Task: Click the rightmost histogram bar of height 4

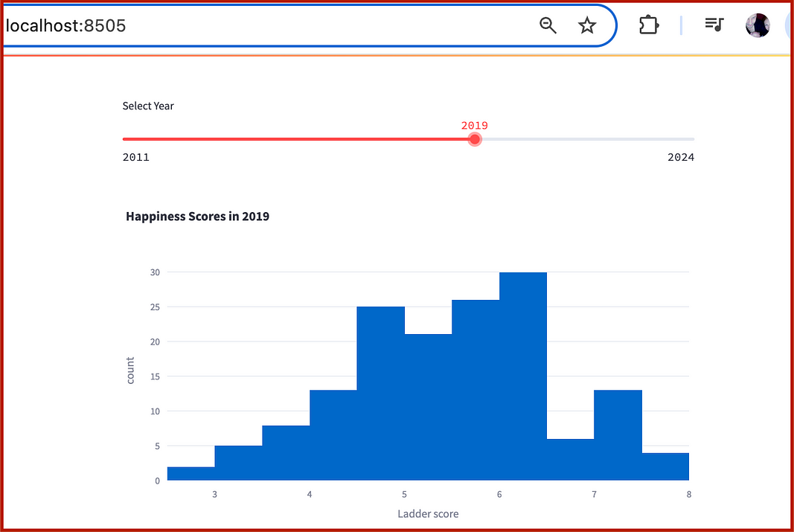Action: click(665, 467)
